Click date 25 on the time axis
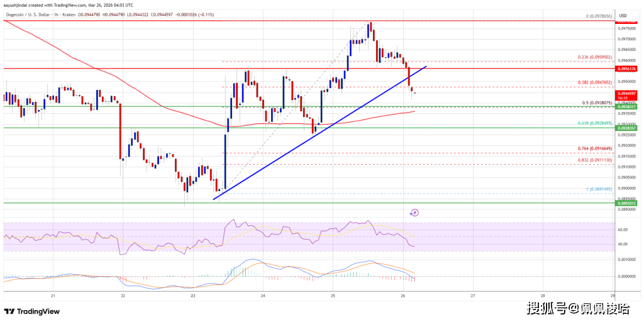This screenshot has width=644, height=322. click(x=333, y=295)
